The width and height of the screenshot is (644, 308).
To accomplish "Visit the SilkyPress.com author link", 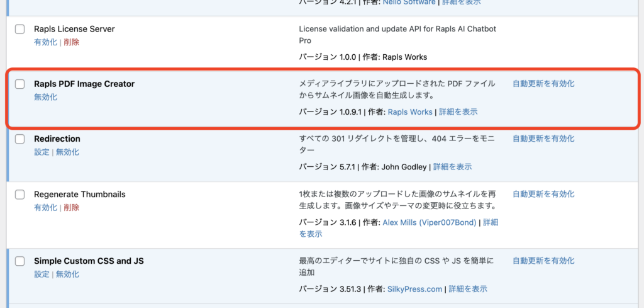I will pyautogui.click(x=416, y=289).
